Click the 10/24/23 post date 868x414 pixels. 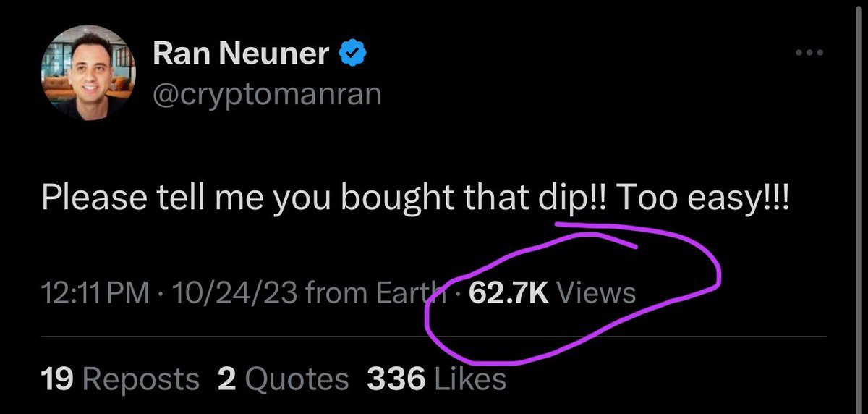click(230, 293)
